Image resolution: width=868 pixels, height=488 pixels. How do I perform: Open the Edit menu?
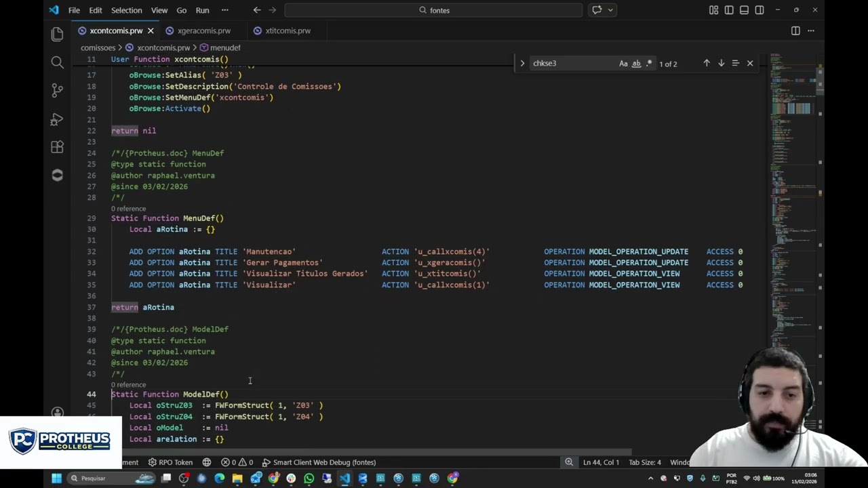(96, 10)
